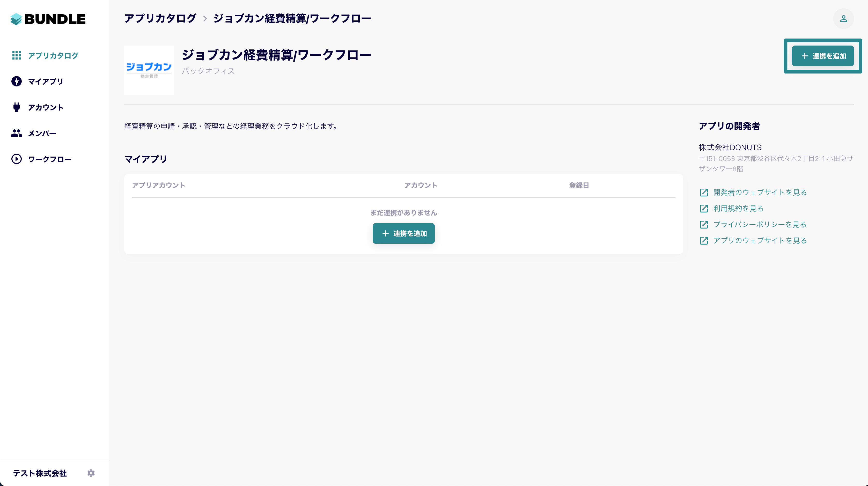The width and height of the screenshot is (868, 486).
Task: Click external-link icon beside アプリのウェブサイトを見る
Action: (704, 241)
